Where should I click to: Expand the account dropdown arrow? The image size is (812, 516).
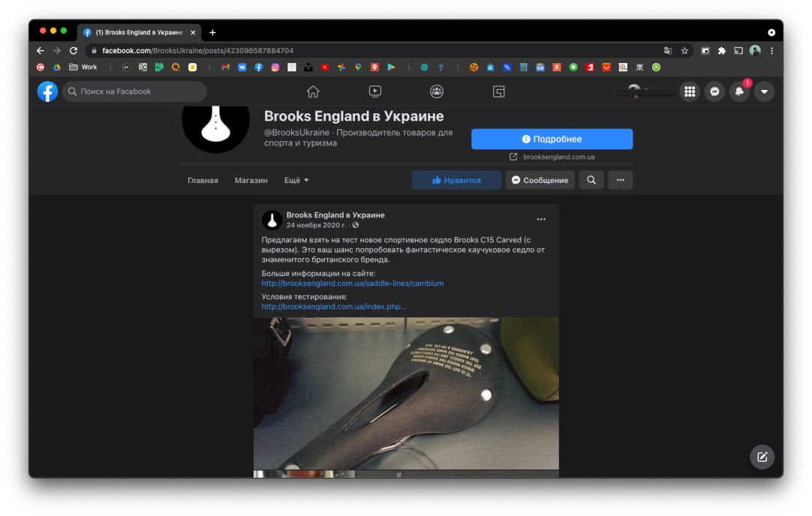pyautogui.click(x=765, y=91)
